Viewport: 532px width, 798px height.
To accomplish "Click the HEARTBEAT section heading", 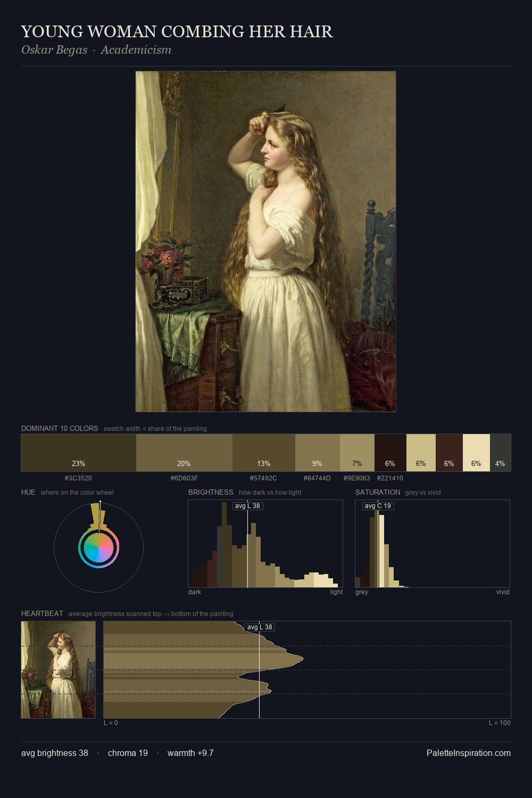I will [x=42, y=613].
